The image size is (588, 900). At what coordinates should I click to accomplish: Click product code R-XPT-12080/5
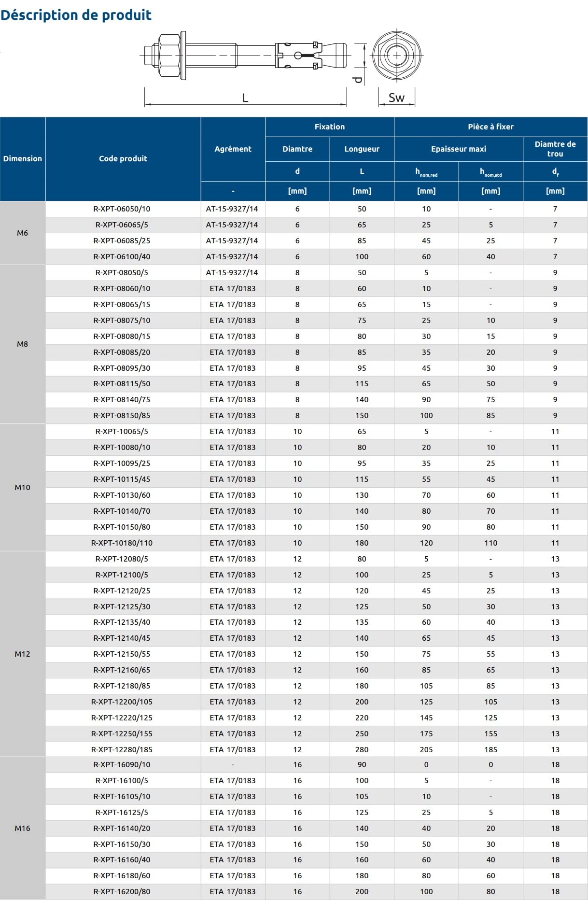pos(122,559)
